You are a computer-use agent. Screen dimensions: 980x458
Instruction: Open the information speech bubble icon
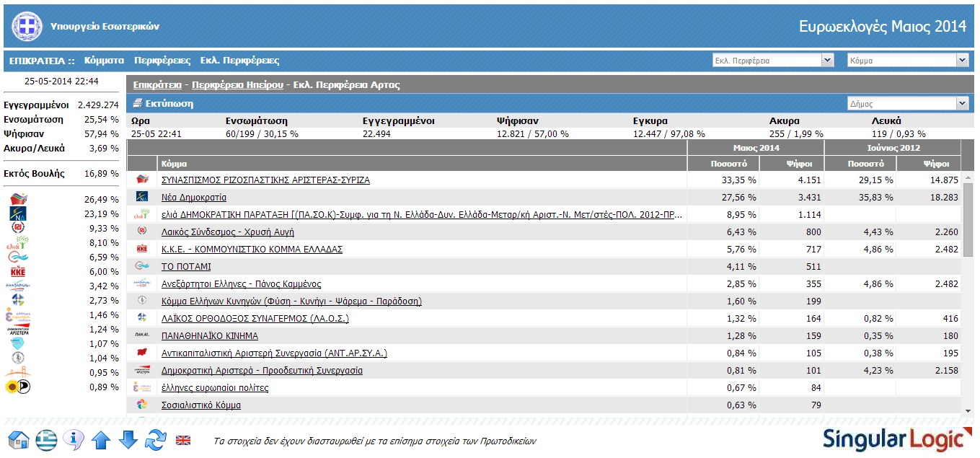(74, 439)
